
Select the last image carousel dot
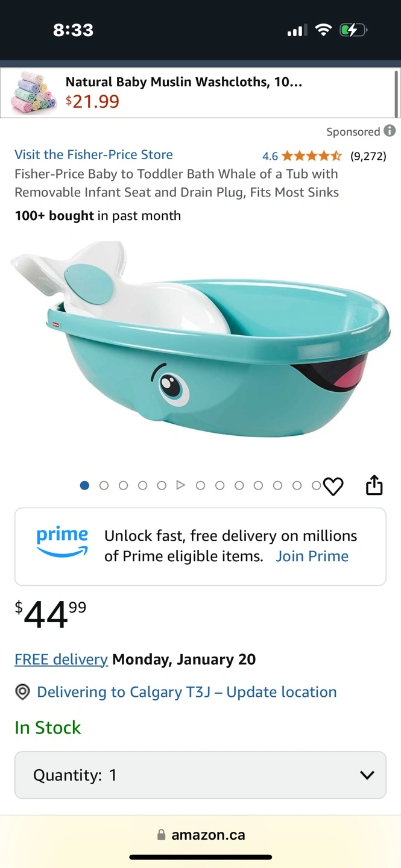click(x=316, y=485)
